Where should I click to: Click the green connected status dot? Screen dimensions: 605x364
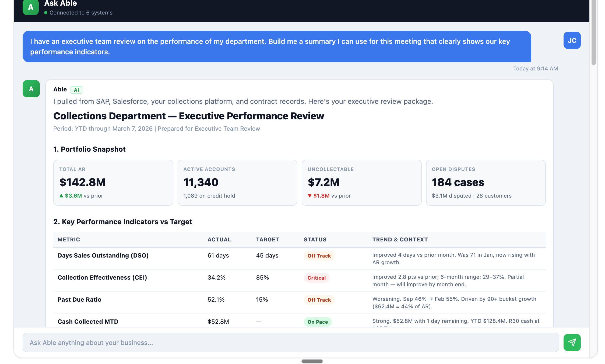click(45, 12)
